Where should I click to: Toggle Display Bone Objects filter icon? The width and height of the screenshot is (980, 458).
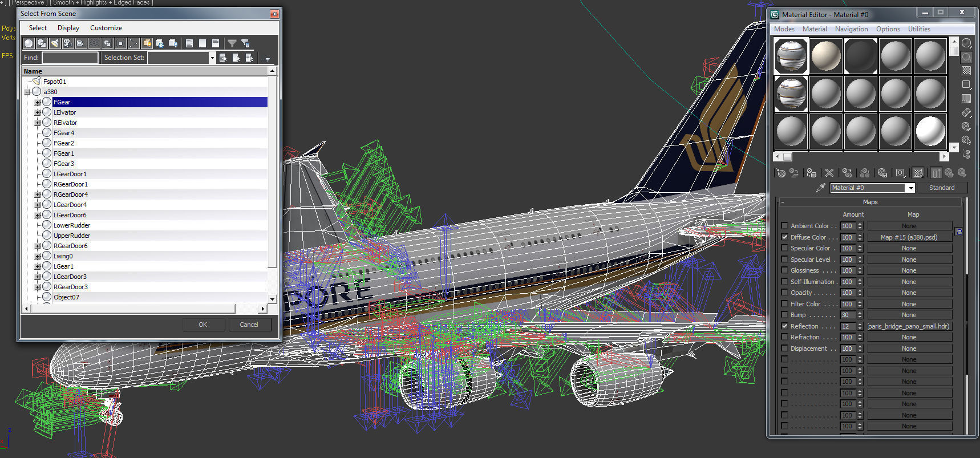click(x=133, y=43)
